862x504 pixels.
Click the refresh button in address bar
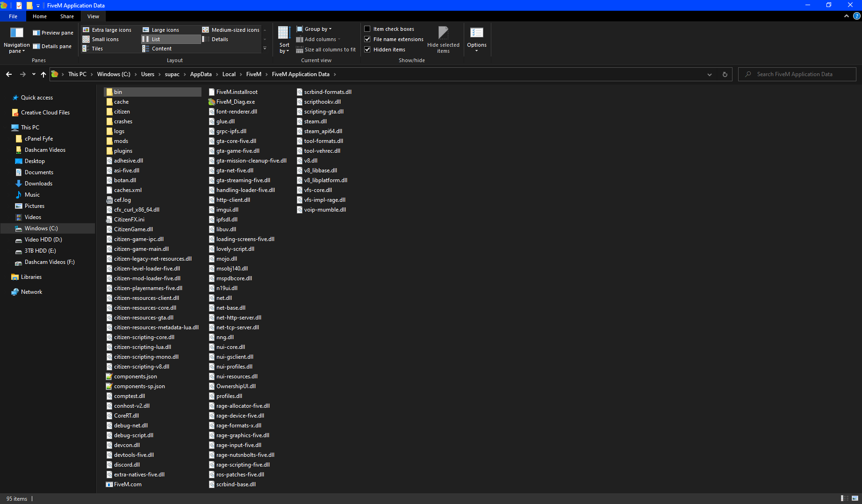725,74
